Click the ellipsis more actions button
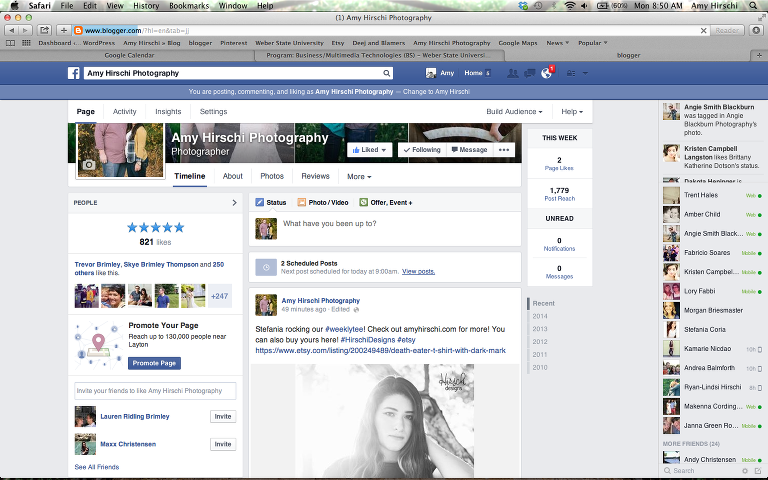768x480 pixels. tap(504, 150)
